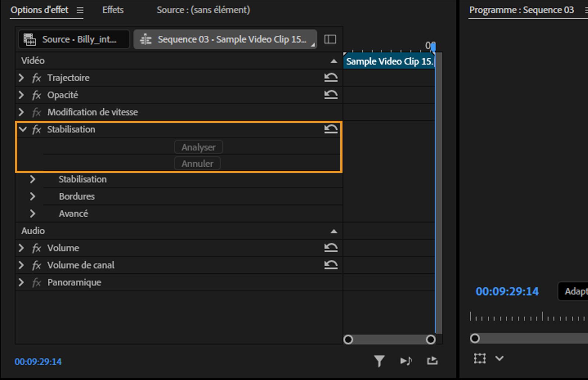Screen dimensions: 588x380
Task: Select the transform overlay icon in Programme monitor
Action: (x=480, y=358)
